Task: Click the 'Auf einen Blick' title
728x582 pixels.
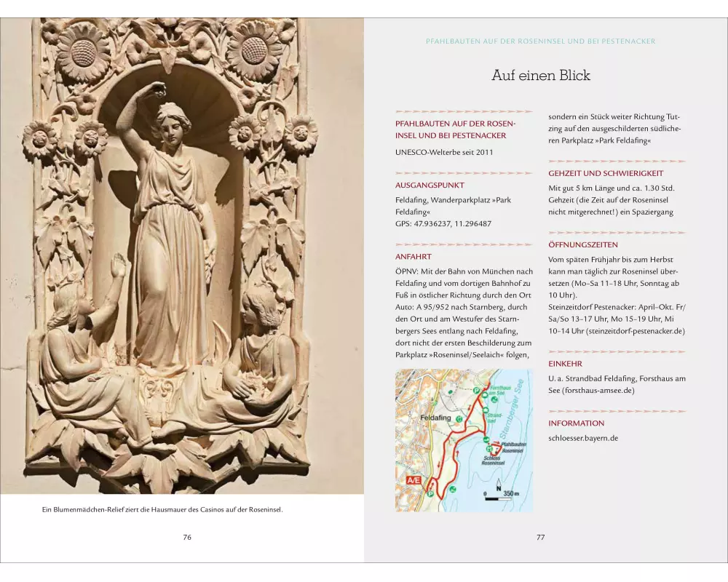Action: [x=540, y=76]
